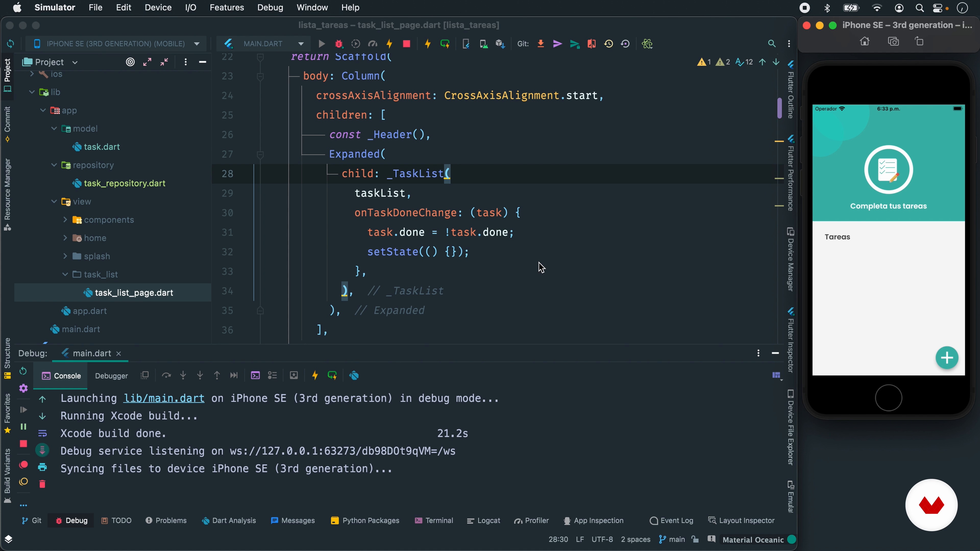Click the green atom plugin icon
This screenshot has width=980, height=551.
[x=647, y=44]
